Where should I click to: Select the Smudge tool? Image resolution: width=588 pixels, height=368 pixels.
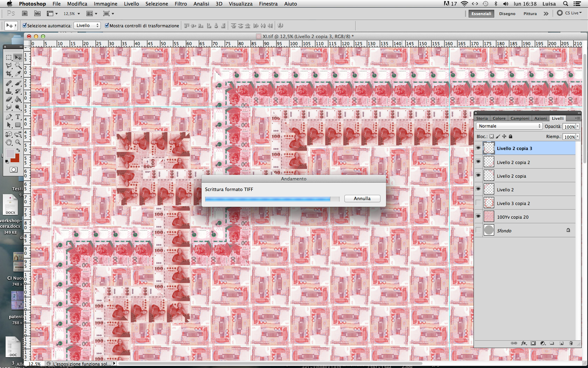[x=9, y=108]
